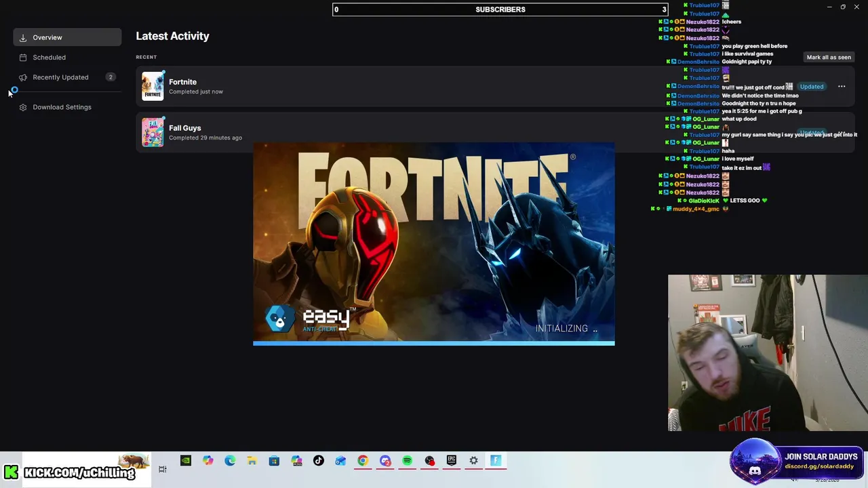This screenshot has height=488, width=868.
Task: Click the 'Completed 29 minutes ago' status text
Action: 205,138
